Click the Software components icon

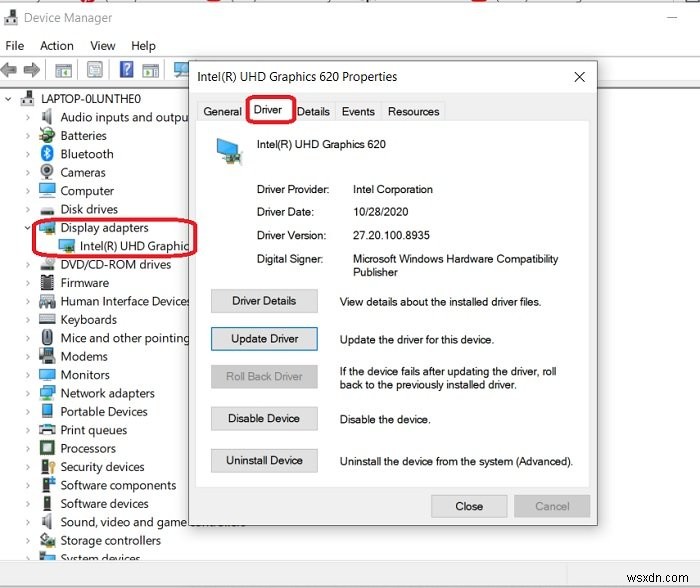48,484
